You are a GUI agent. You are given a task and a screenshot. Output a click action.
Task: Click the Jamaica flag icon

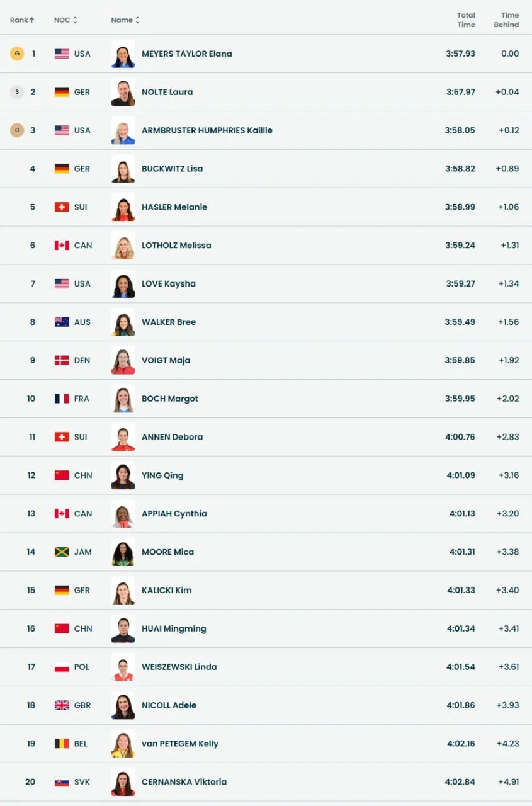[62, 552]
